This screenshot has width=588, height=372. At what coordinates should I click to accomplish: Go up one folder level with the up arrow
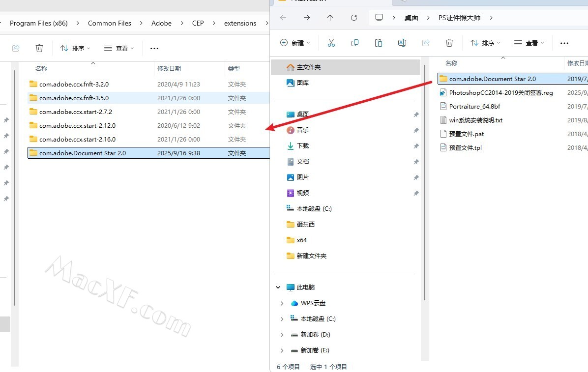pos(330,18)
